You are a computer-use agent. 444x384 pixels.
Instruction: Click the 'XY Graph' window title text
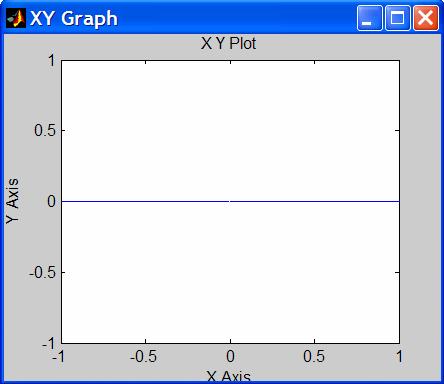pyautogui.click(x=74, y=18)
